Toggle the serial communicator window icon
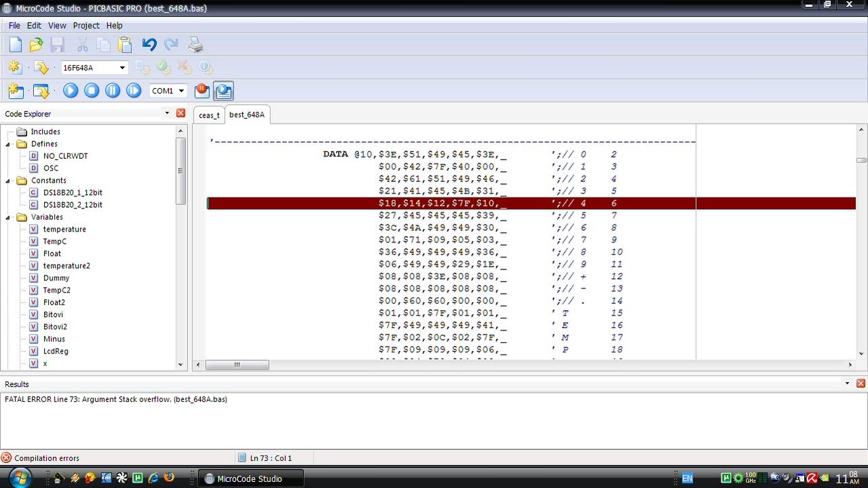Screen dimensions: 868x488 tap(223, 90)
